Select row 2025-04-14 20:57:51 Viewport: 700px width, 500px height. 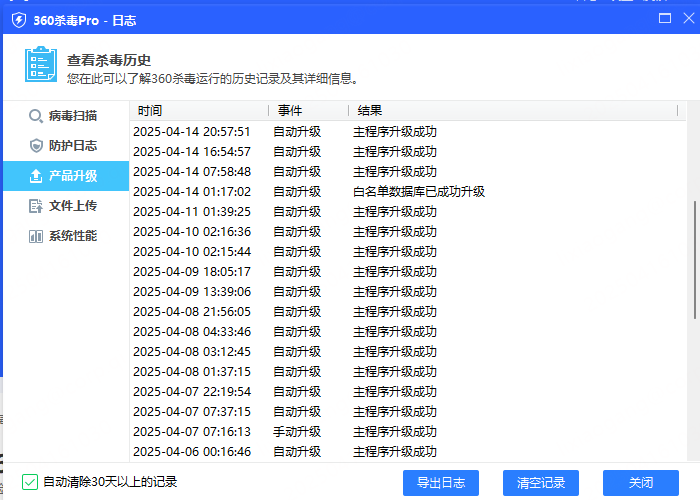(x=408, y=132)
